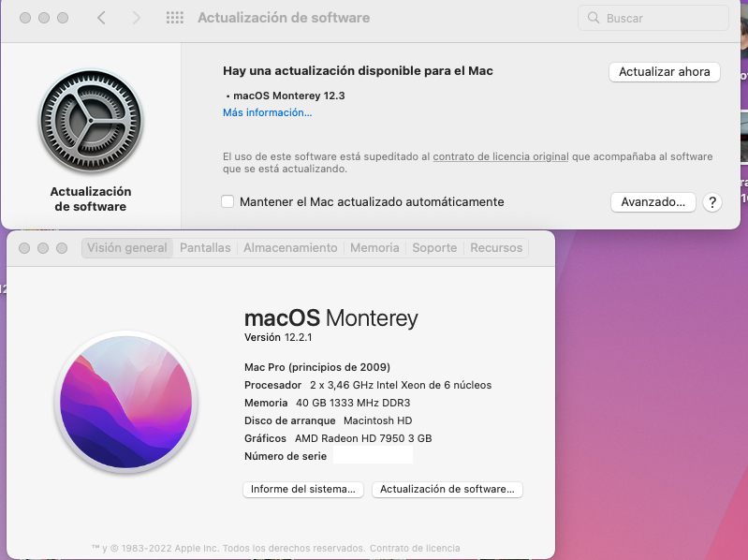Click the Procesador specification line
This screenshot has width=748, height=560.
click(x=367, y=386)
